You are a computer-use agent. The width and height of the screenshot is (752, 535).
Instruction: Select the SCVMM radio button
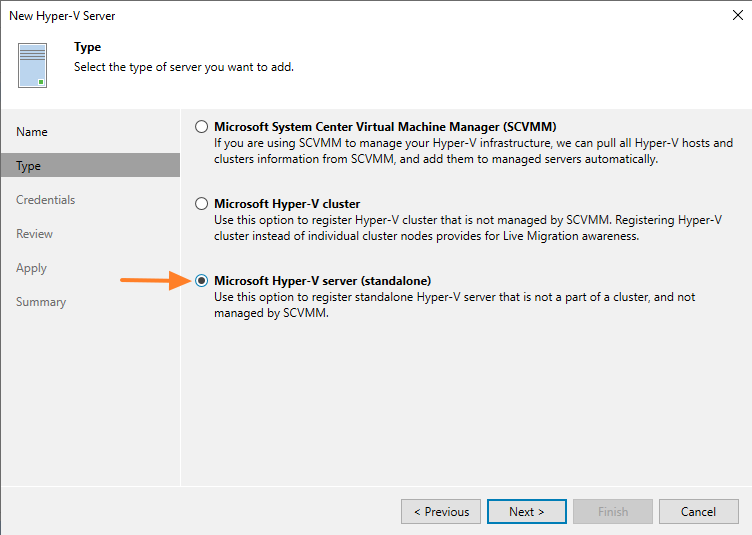[x=202, y=127]
